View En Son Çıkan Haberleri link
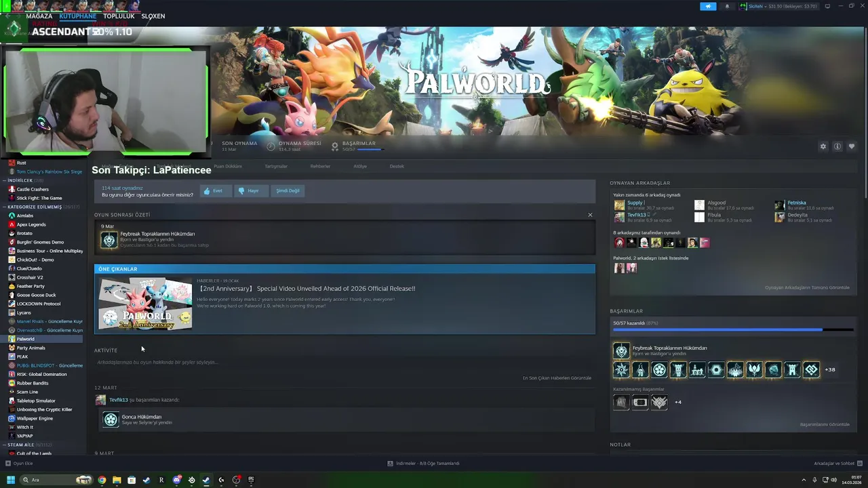 click(x=557, y=378)
